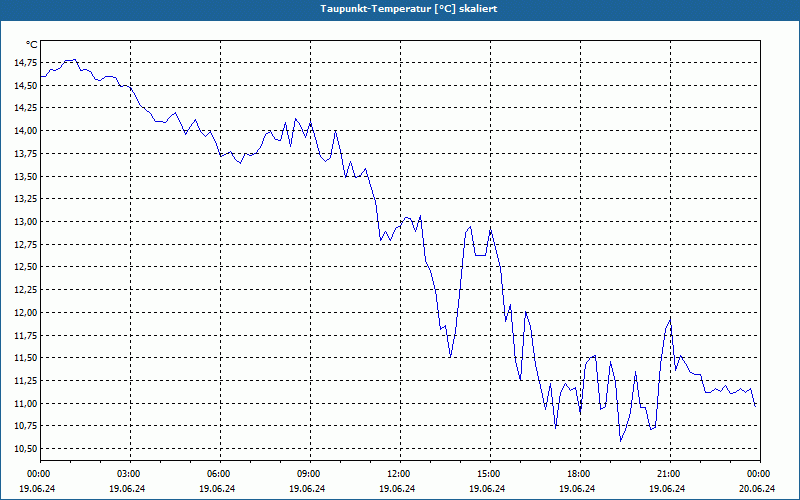Click the '12:00' time axis label

click(400, 474)
